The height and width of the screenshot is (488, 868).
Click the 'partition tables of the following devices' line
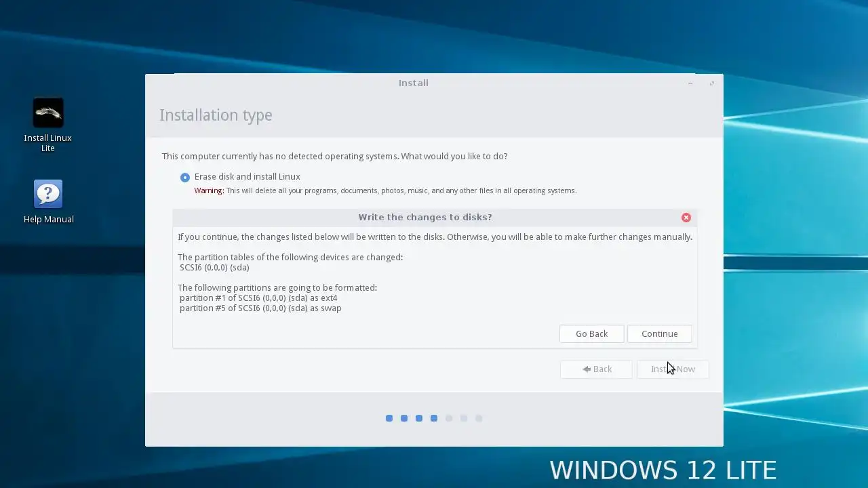point(290,258)
